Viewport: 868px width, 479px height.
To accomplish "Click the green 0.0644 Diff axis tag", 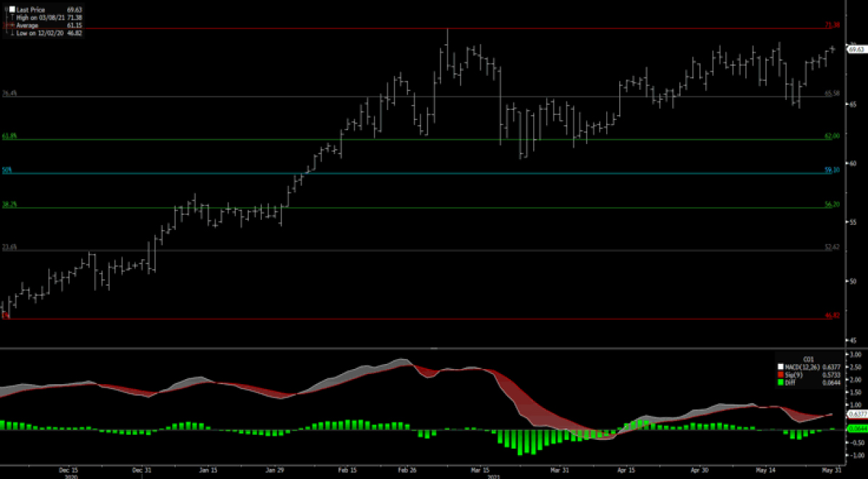I will pyautogui.click(x=856, y=429).
